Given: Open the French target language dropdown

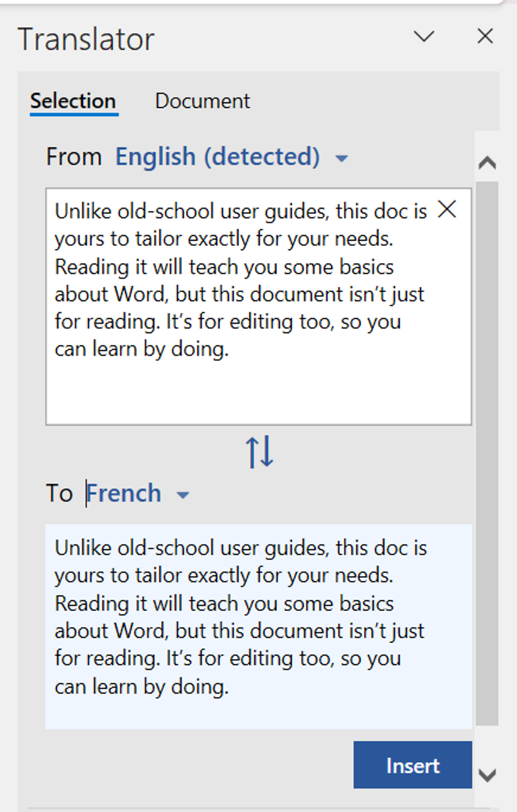Looking at the screenshot, I should coord(124,492).
